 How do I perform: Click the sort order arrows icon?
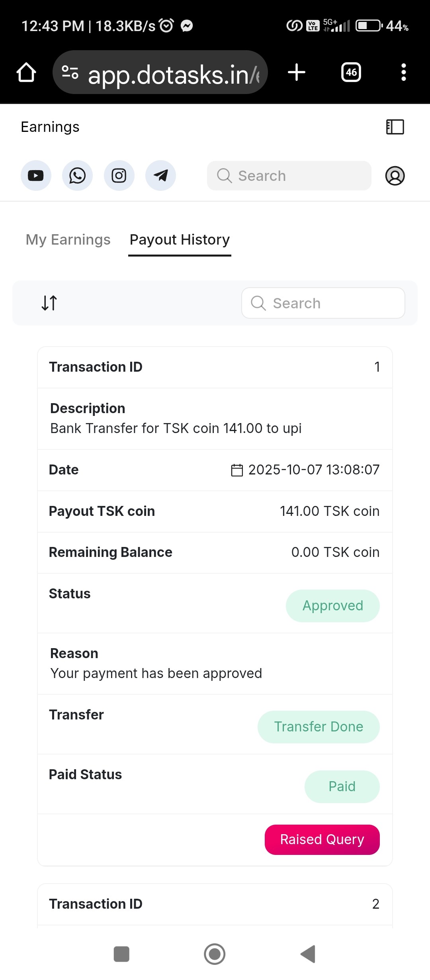[49, 303]
